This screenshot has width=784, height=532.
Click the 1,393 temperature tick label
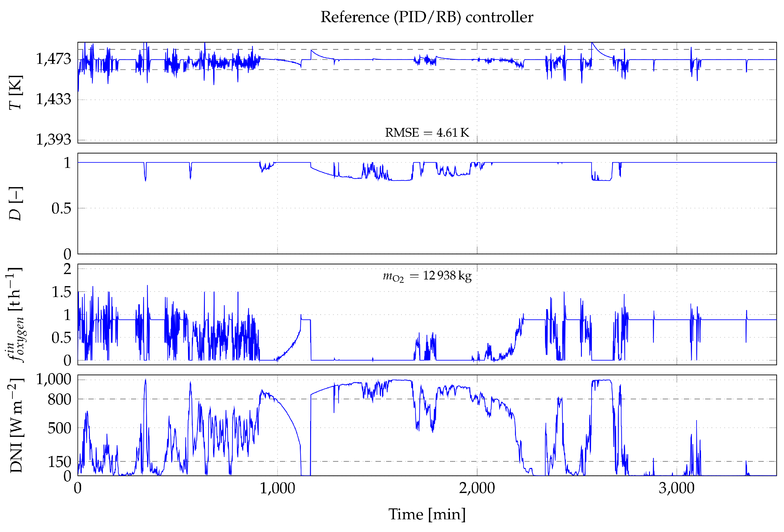(54, 139)
